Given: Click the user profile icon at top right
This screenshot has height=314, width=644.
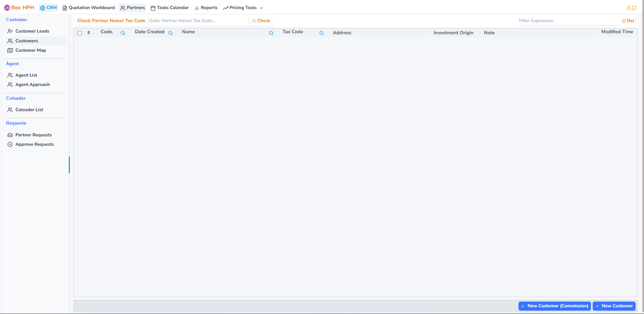Looking at the screenshot, I should (629, 8).
